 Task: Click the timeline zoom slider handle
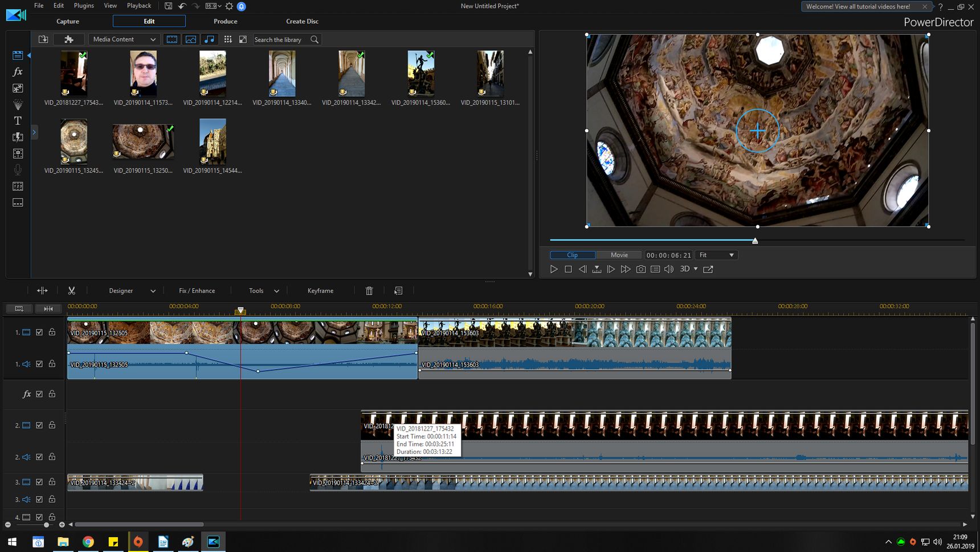point(47,525)
